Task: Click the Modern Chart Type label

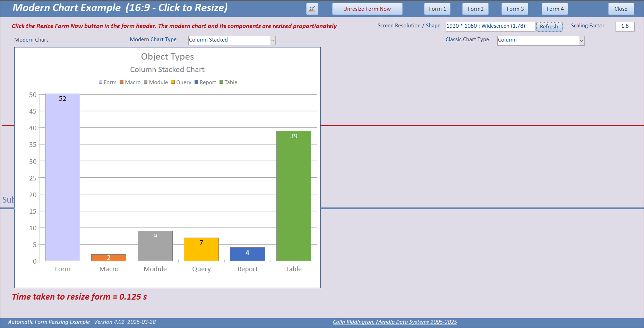Action: 153,39
